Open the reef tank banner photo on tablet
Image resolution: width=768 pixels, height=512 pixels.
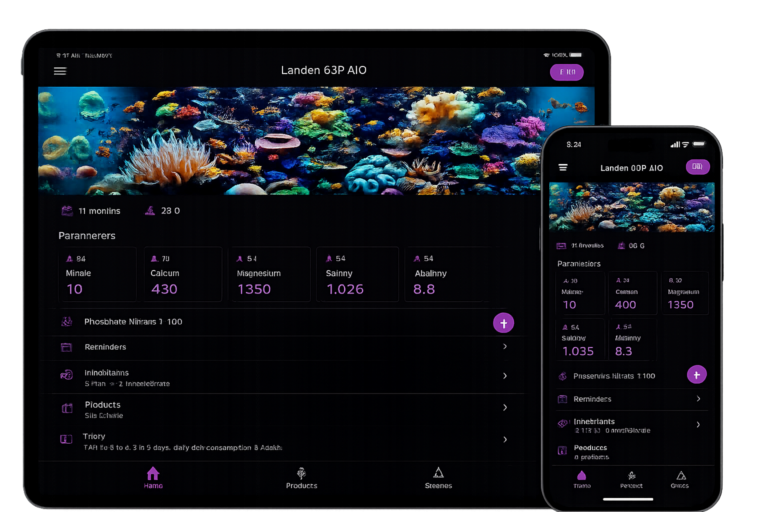tap(316, 141)
